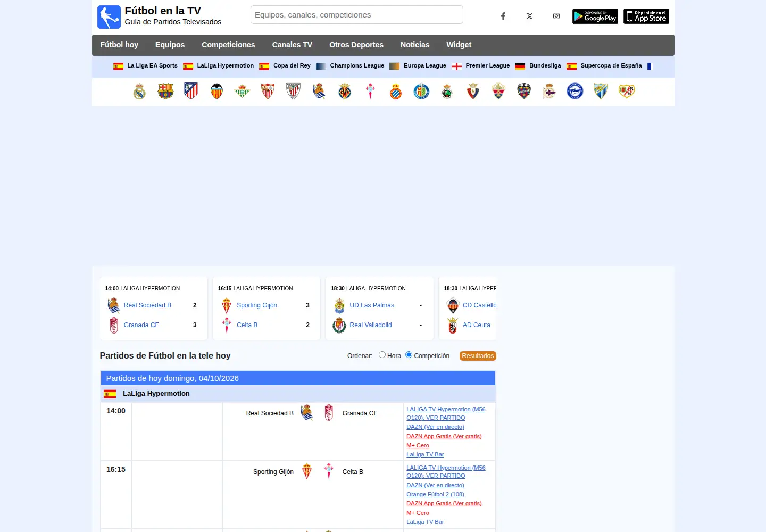
Task: Focus the team and channel search field
Action: tap(357, 15)
